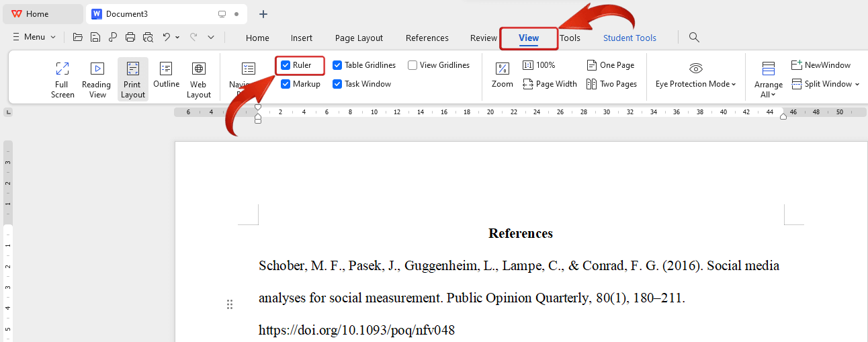868x342 pixels.
Task: Click the Print icon
Action: click(130, 37)
